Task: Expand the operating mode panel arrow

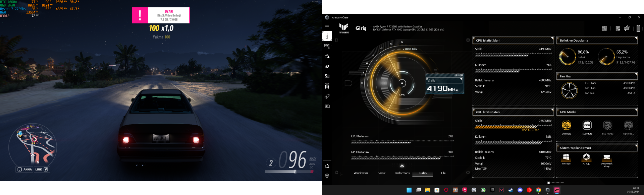Action: [x=402, y=166]
